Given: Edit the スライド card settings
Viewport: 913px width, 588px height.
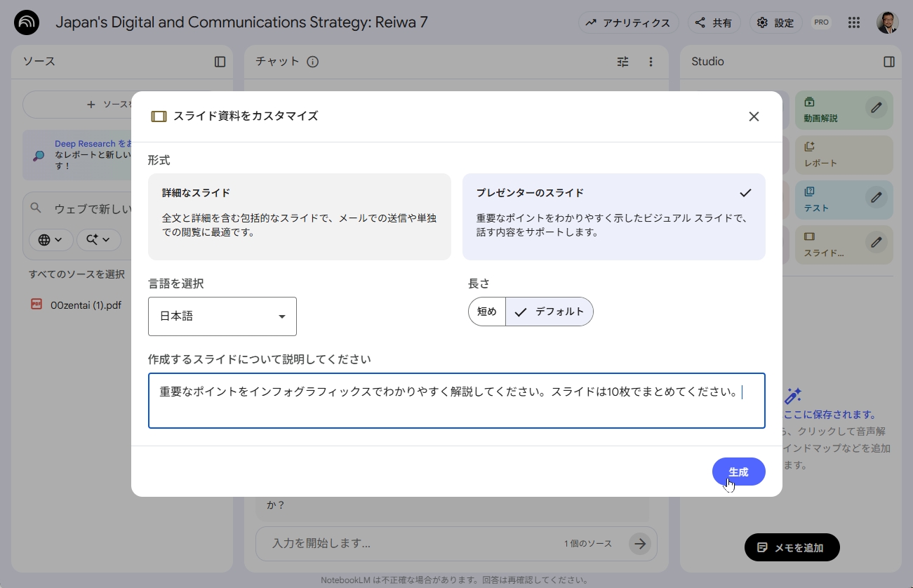Looking at the screenshot, I should point(876,242).
